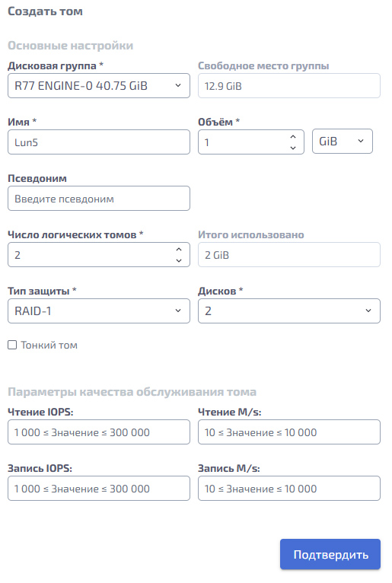This screenshot has height=583, width=392.
Task: Click the Итого использовано field
Action: pyautogui.click(x=289, y=255)
